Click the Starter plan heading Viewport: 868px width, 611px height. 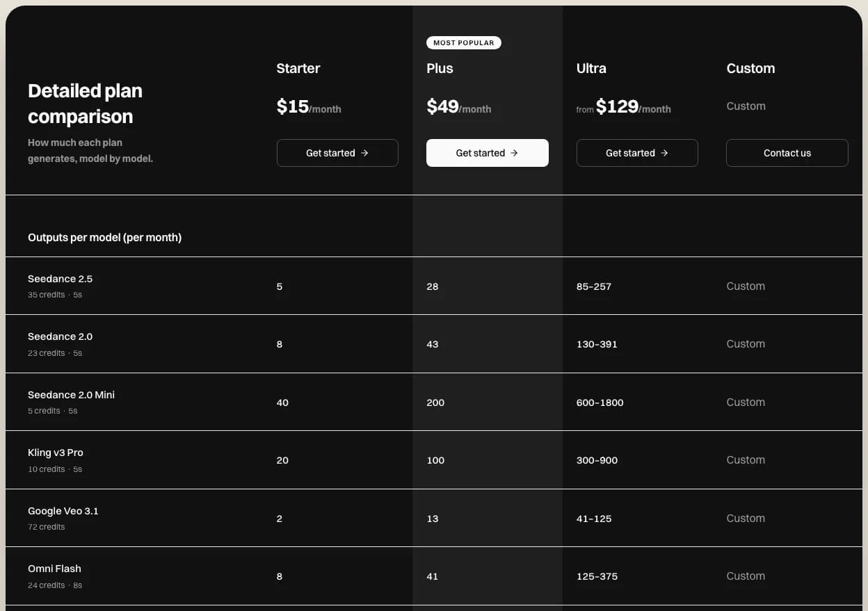click(x=298, y=68)
